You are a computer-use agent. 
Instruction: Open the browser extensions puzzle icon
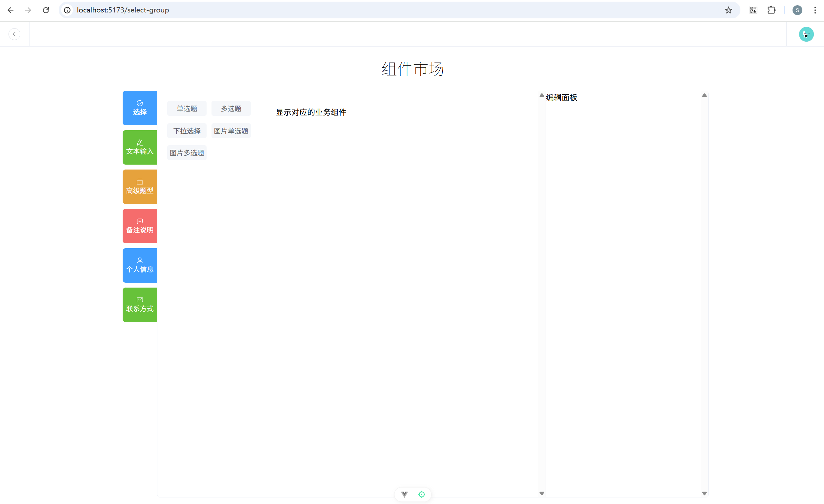point(771,10)
